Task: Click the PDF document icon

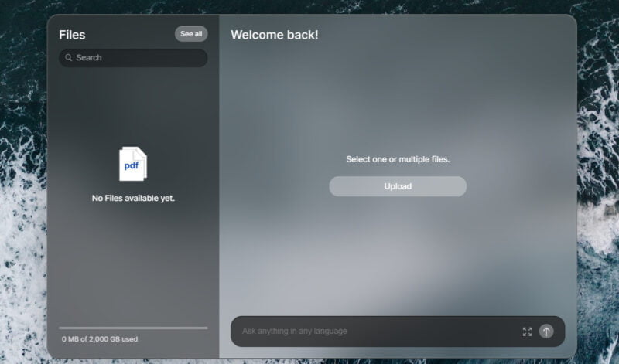Action: pyautogui.click(x=132, y=164)
